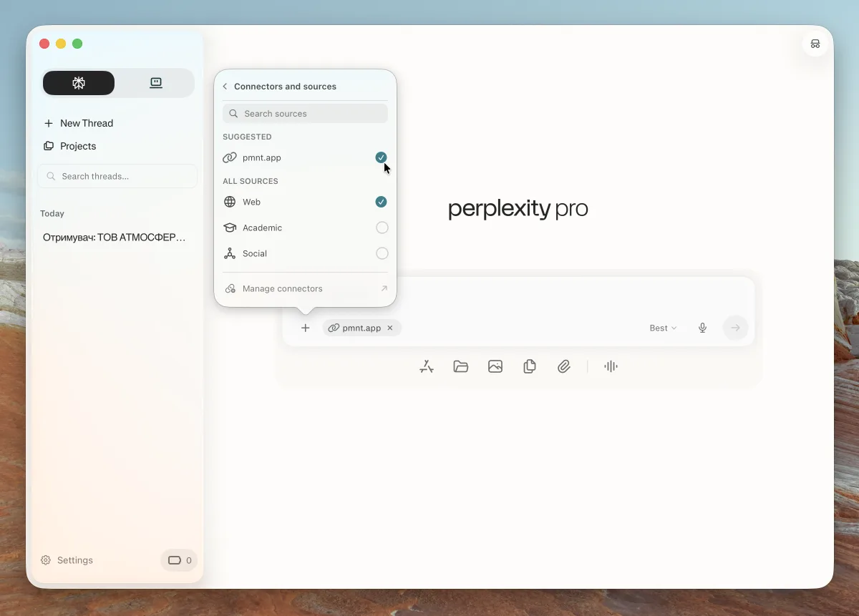
Task: Uncheck the pmnt.app source
Action: point(381,157)
